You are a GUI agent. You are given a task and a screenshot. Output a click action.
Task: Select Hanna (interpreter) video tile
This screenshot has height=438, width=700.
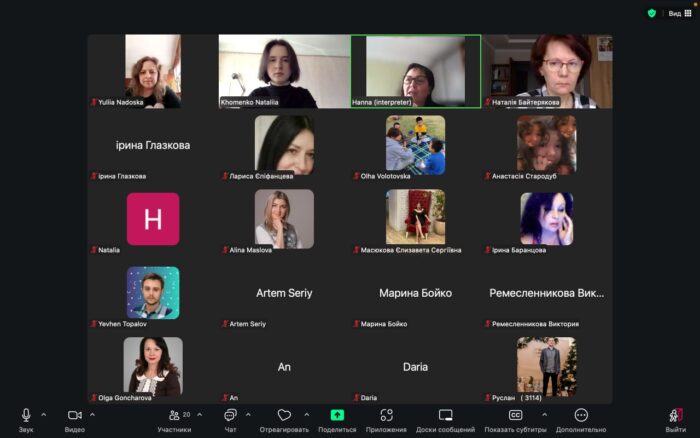click(x=415, y=70)
